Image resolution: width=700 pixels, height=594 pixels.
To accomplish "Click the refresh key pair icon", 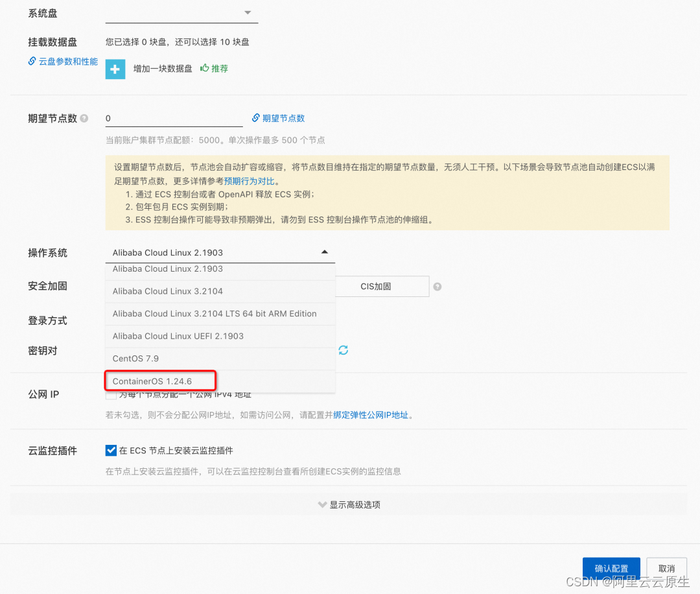I will click(344, 350).
